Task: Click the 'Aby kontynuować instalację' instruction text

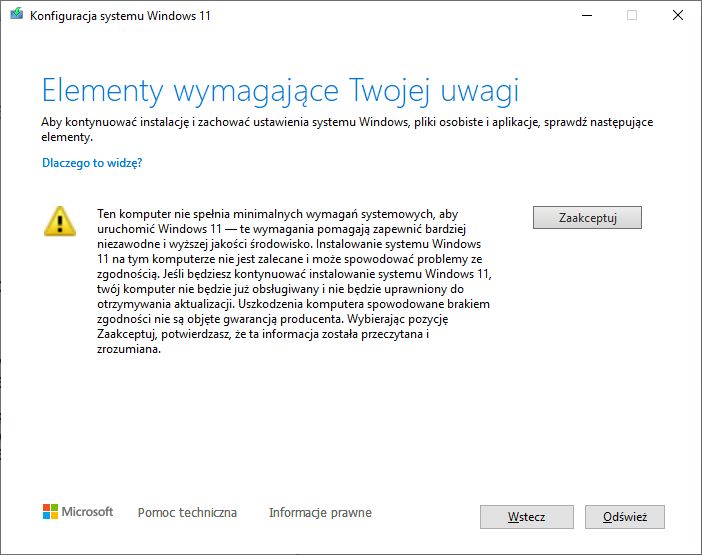Action: pos(347,129)
